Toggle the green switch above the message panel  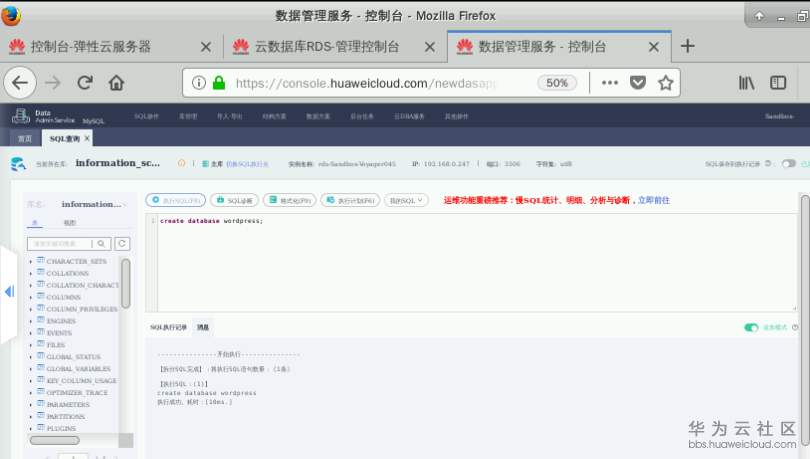coord(751,327)
